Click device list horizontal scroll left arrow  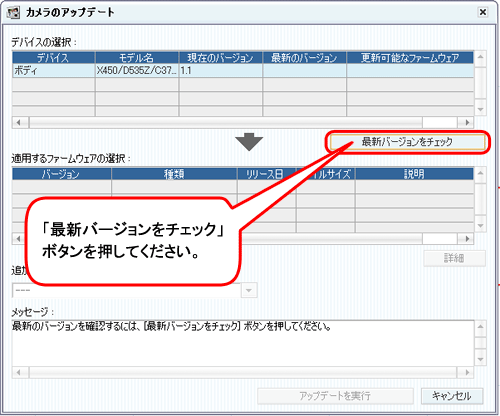(18, 122)
